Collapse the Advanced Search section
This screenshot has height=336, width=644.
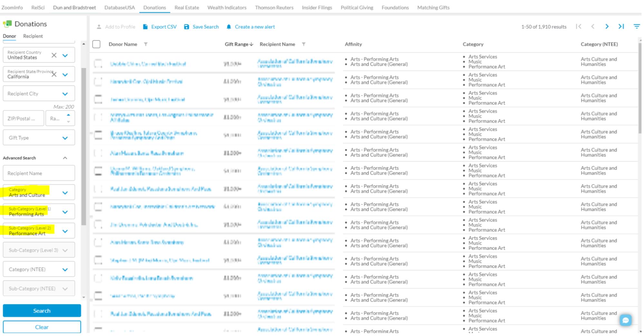pos(65,158)
